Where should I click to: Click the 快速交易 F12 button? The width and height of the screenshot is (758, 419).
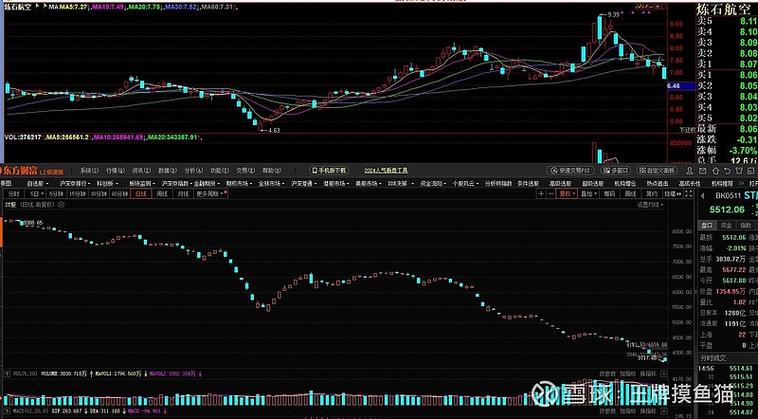[x=570, y=171]
